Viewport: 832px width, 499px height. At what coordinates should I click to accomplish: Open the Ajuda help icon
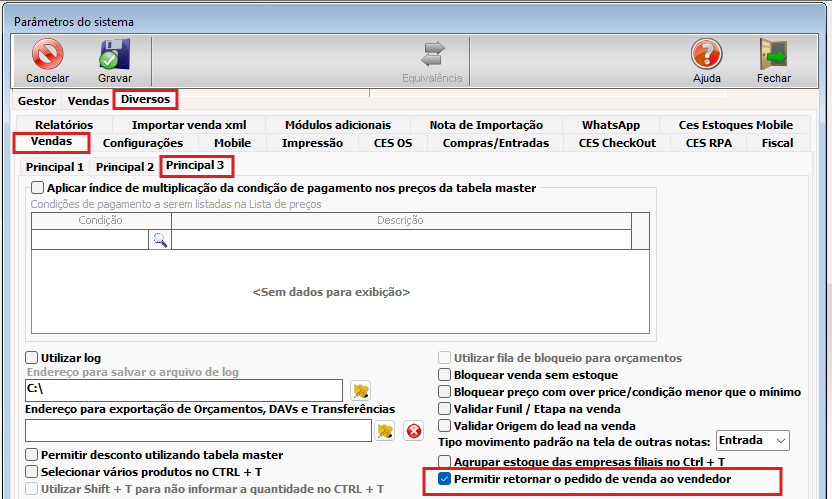pyautogui.click(x=706, y=55)
